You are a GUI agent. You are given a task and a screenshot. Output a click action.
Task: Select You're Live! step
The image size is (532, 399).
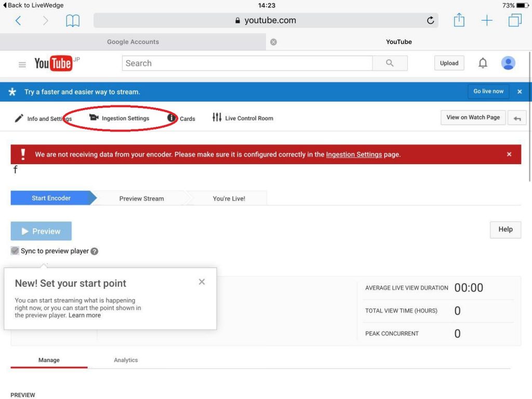tap(229, 198)
